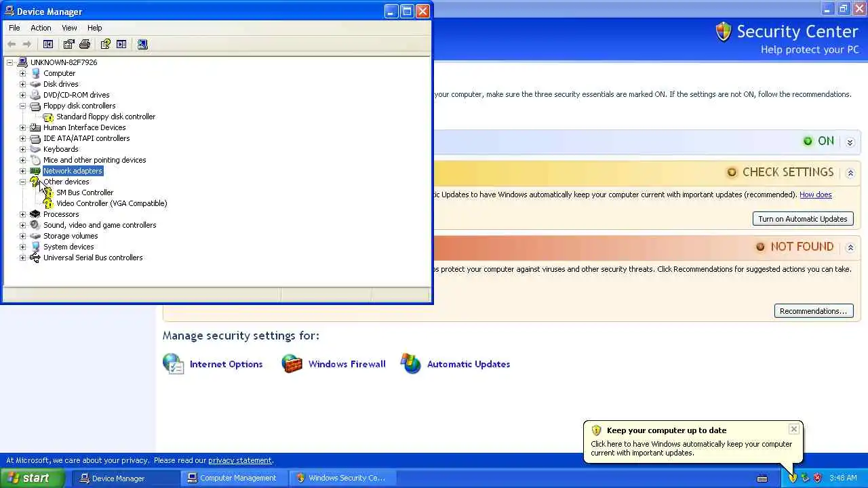Collapse the NOT FOUND section chevron
Screen dimensions: 868x488
(850, 247)
